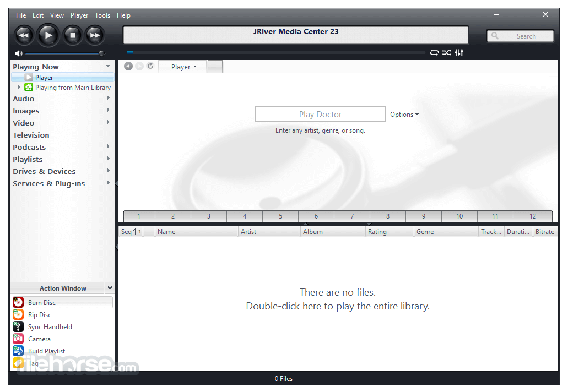This screenshot has height=392, width=568.
Task: Click the refresh view icon
Action: point(150,66)
